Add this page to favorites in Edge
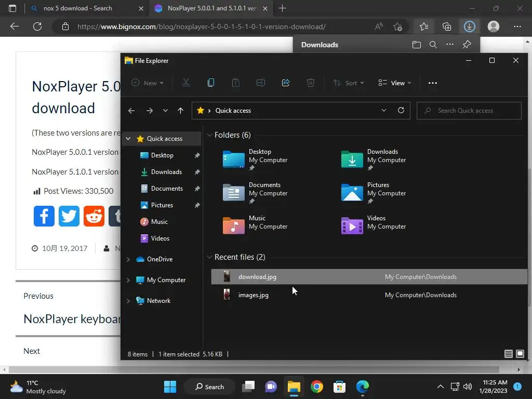The height and width of the screenshot is (399, 532). (x=397, y=26)
